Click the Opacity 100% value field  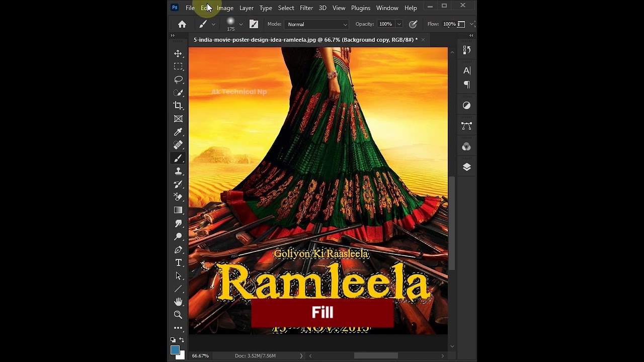(x=385, y=24)
